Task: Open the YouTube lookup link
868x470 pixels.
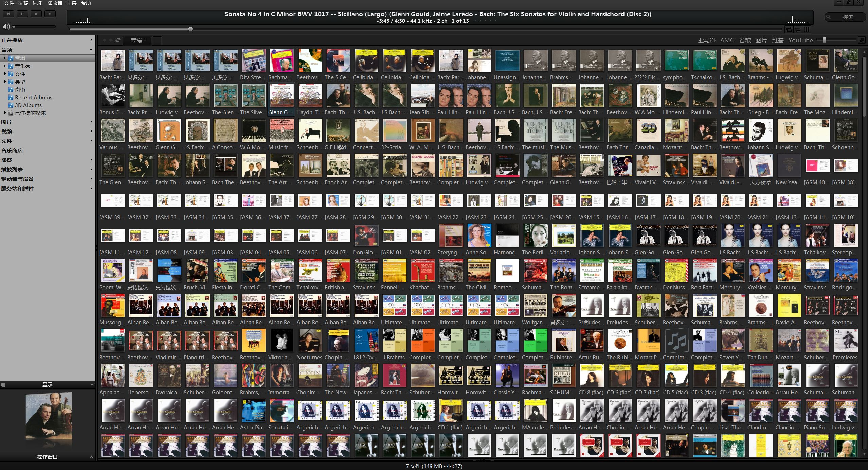Action: pos(800,40)
